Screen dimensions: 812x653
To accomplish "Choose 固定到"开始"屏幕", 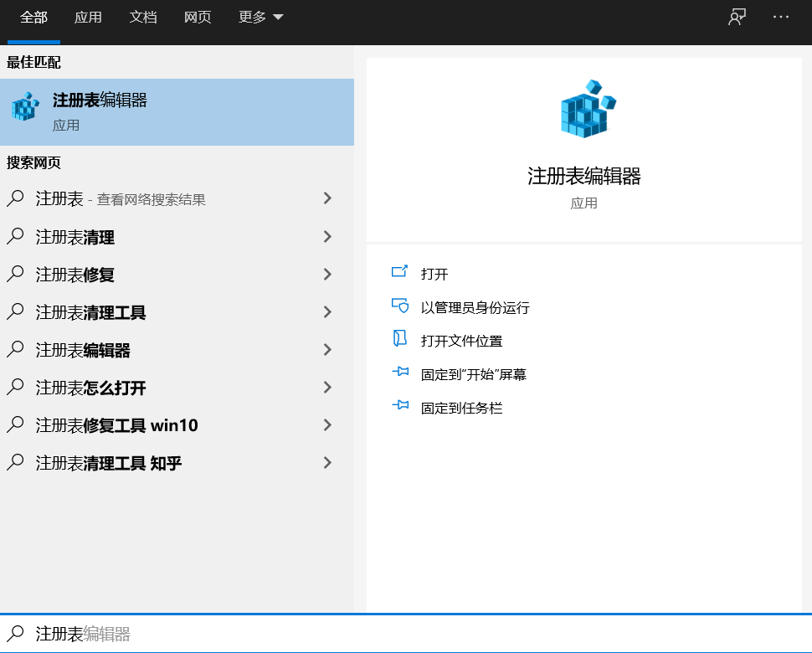I will pyautogui.click(x=473, y=374).
